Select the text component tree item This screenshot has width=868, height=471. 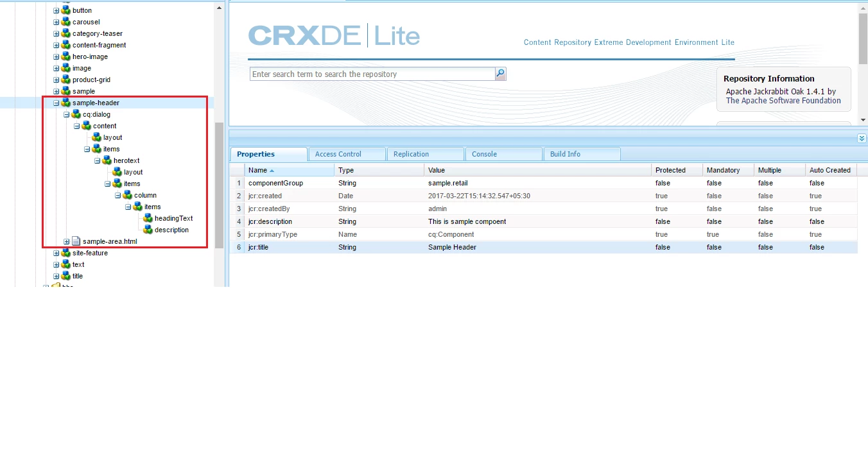point(78,264)
